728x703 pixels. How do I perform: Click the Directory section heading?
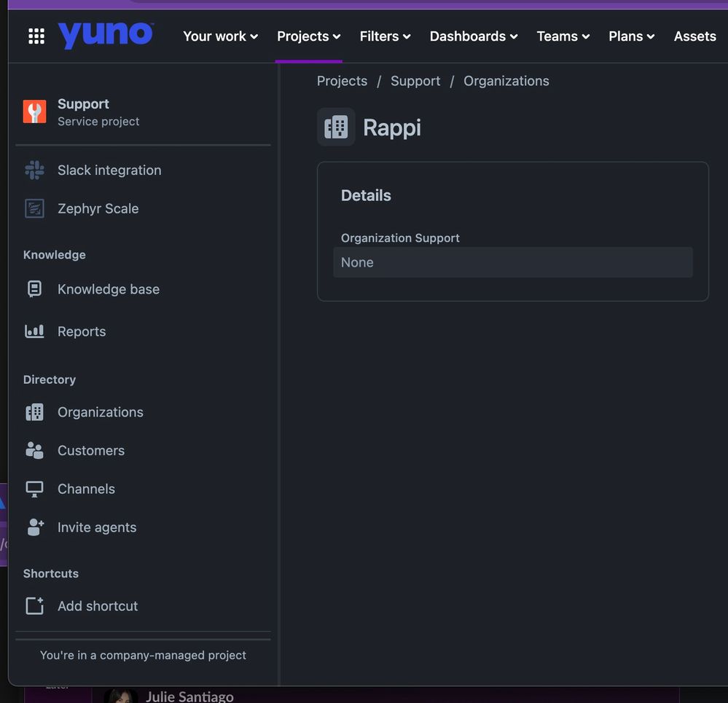pos(50,380)
